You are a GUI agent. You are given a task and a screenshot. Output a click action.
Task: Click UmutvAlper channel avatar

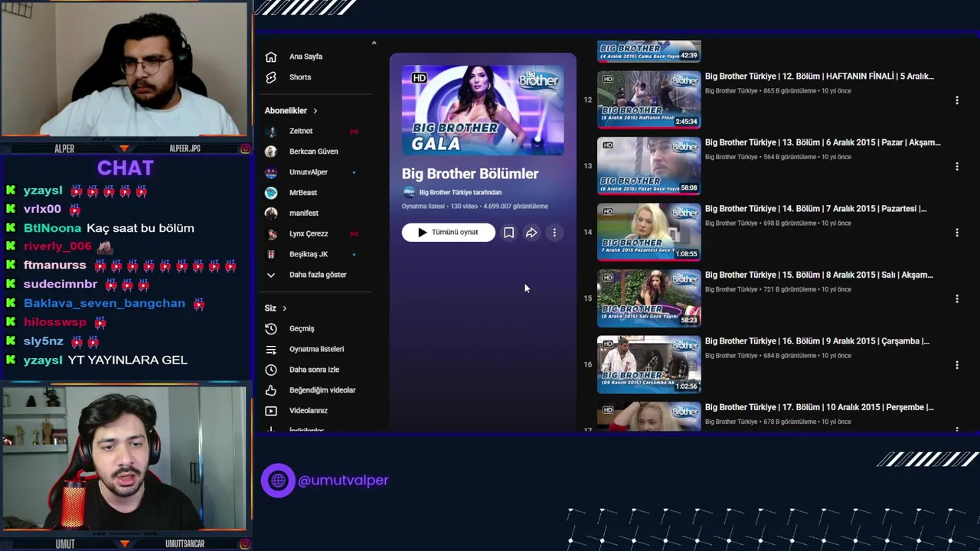pos(270,172)
